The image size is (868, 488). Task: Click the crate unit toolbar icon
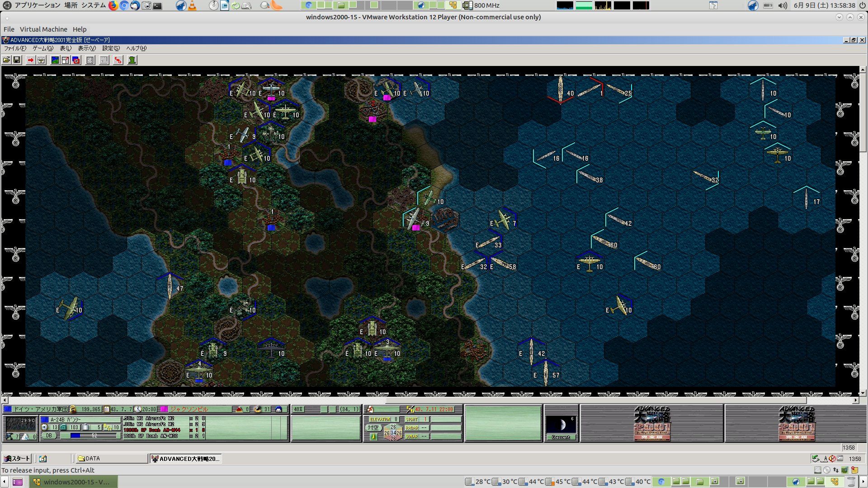point(41,60)
